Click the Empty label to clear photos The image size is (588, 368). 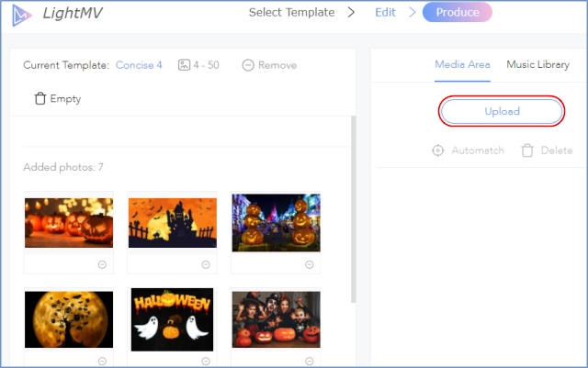(x=65, y=99)
